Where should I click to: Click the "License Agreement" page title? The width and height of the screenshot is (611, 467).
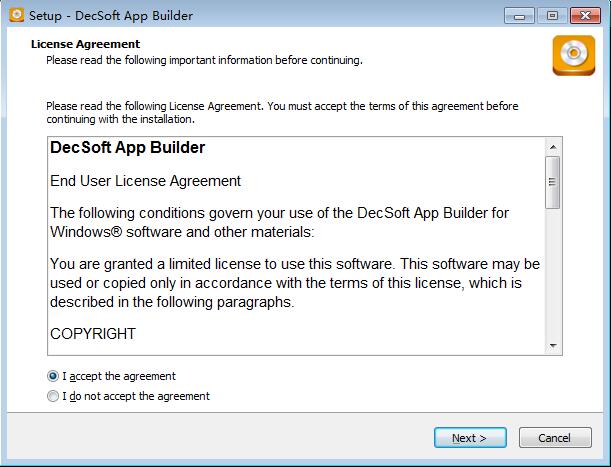86,44
